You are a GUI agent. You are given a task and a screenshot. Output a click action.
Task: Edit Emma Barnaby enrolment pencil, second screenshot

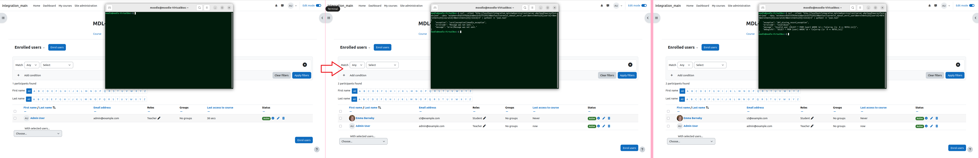(604, 118)
